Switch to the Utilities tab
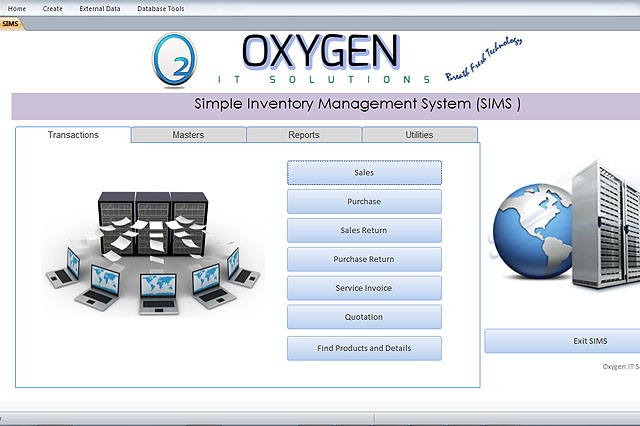640x426 pixels. point(419,135)
